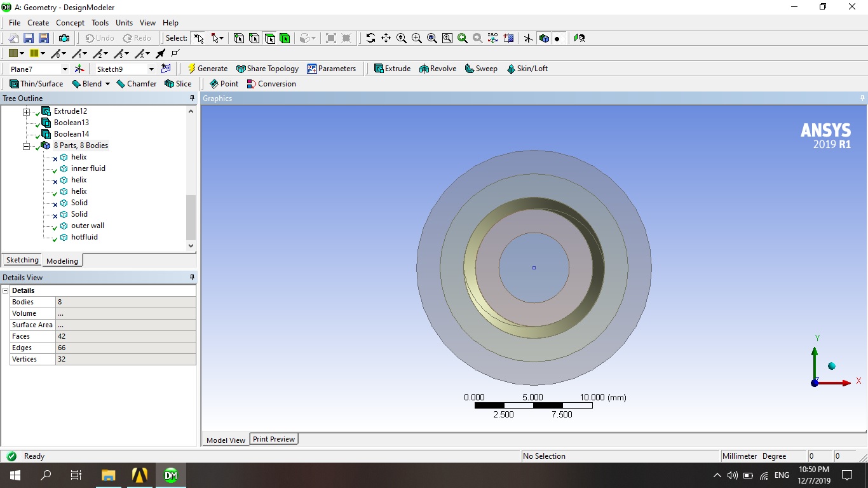Screen dimensions: 868x488
Task: Open the Tools menu
Action: pos(100,22)
